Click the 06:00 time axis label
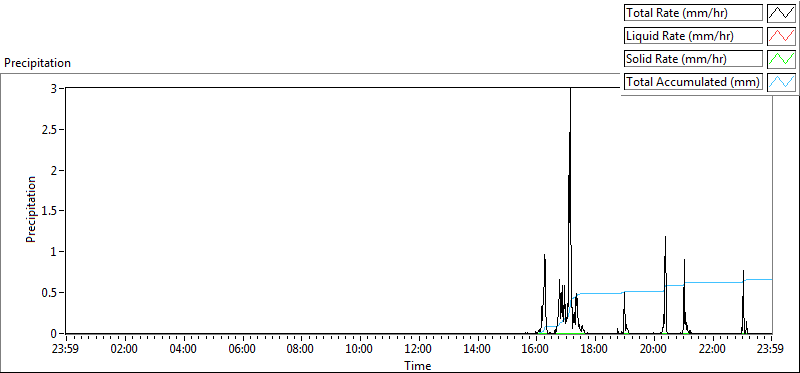The width and height of the screenshot is (800, 373). pyautogui.click(x=242, y=350)
